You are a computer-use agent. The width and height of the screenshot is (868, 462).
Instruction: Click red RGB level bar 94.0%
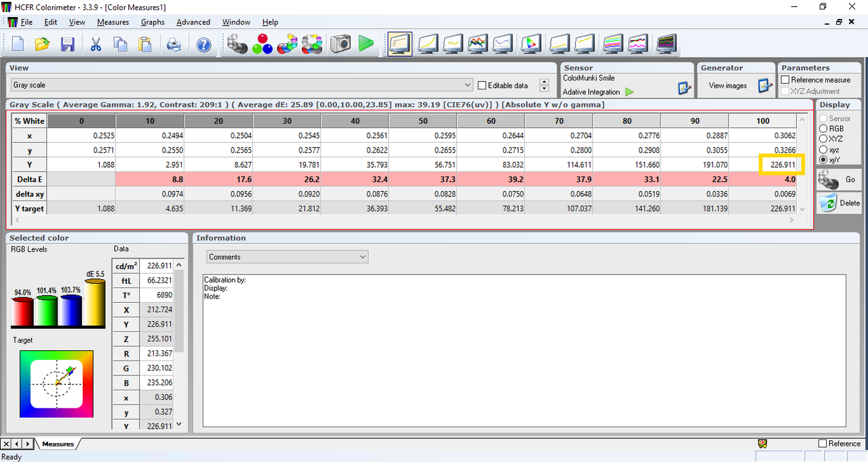(x=23, y=312)
